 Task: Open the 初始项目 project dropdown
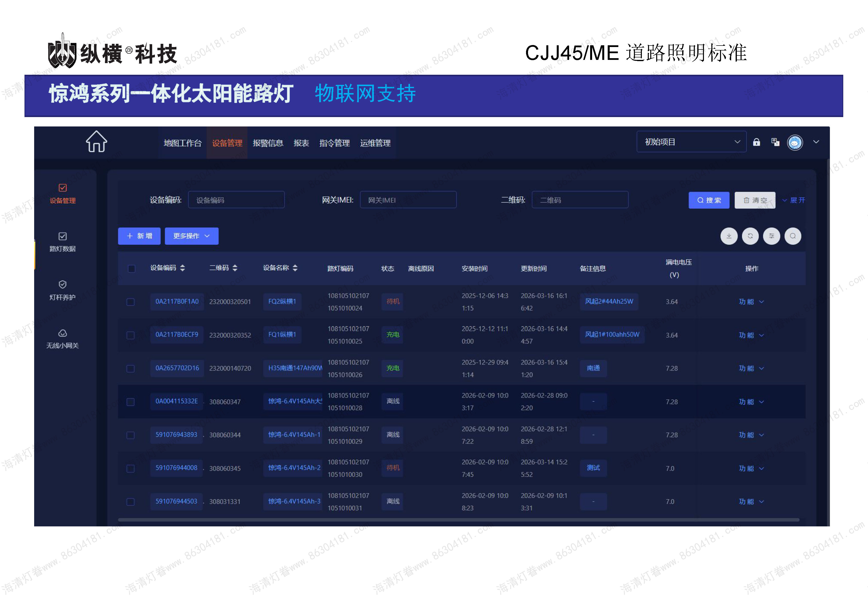pos(691,142)
